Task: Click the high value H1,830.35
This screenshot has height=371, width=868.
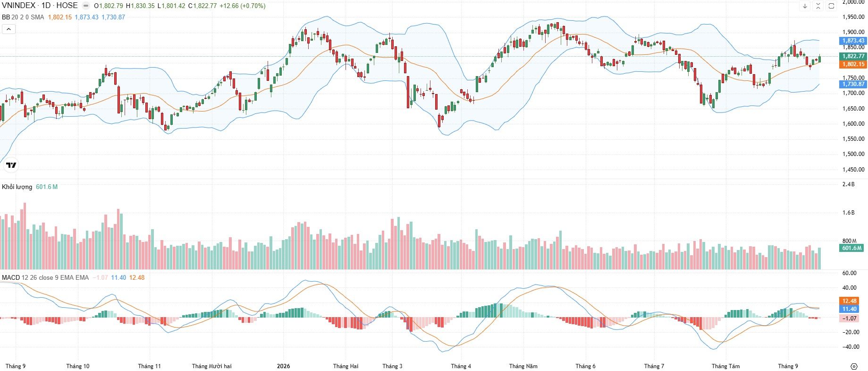Action: (140, 6)
